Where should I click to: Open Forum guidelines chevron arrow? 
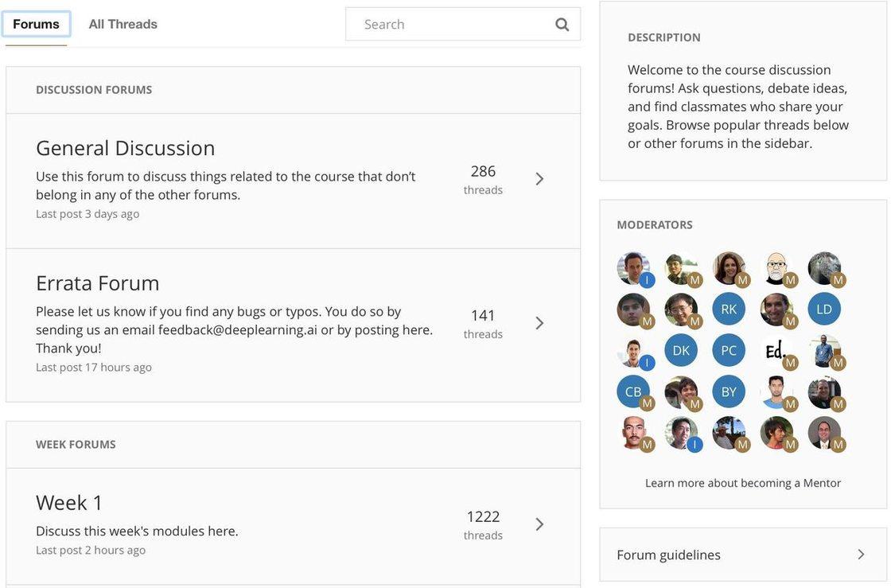click(x=861, y=555)
